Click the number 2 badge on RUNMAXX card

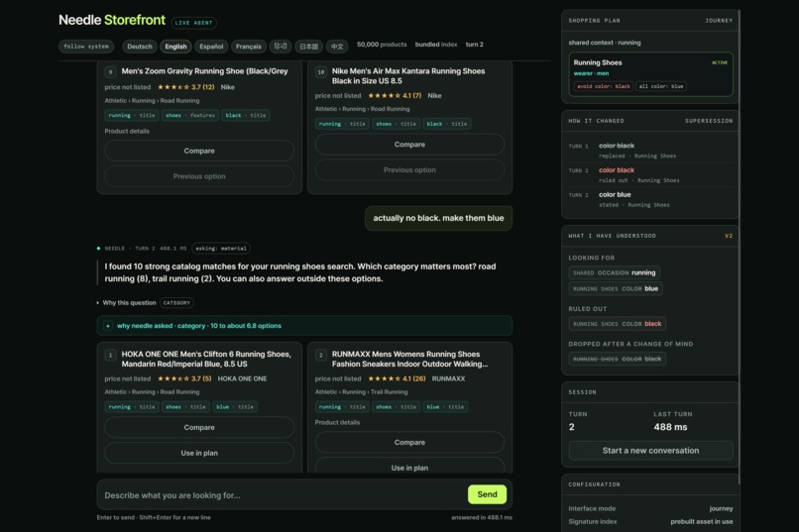(321, 355)
